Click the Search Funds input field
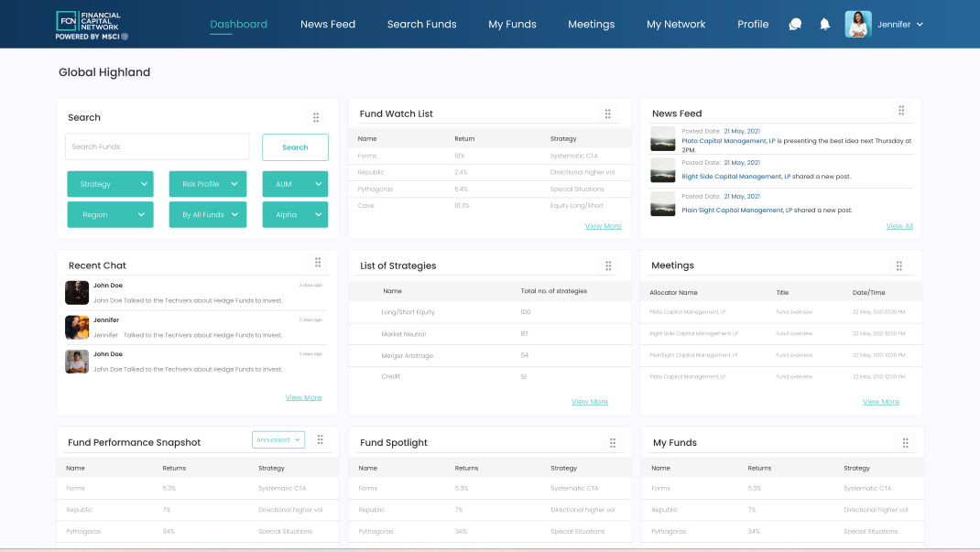Screen dimensions: 980x552 click(x=157, y=146)
